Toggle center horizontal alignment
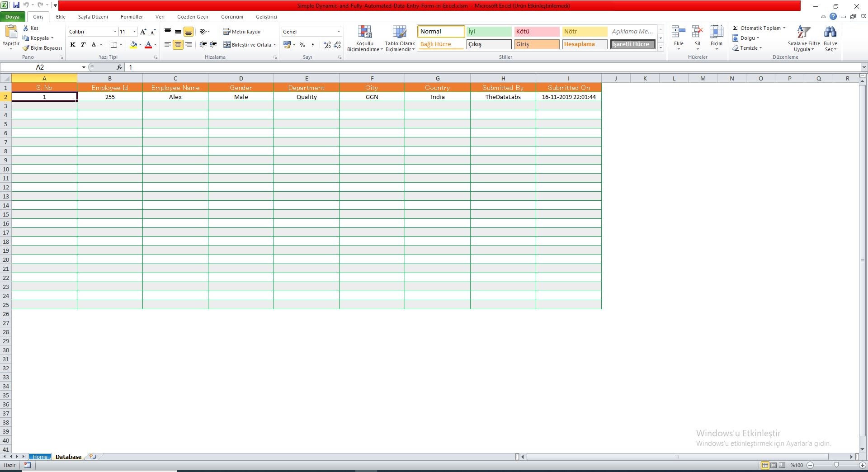 178,44
